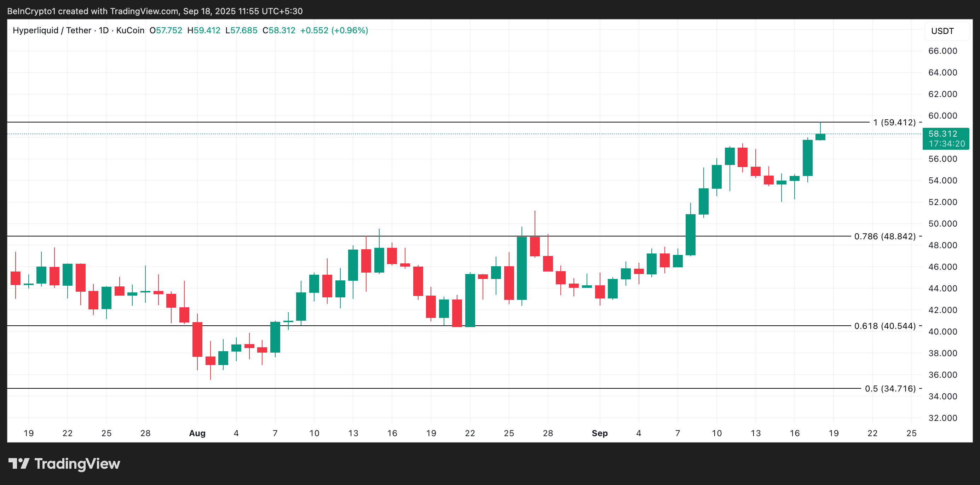Select the Sep label on the time axis
Screen dimensions: 980x485
(600, 433)
